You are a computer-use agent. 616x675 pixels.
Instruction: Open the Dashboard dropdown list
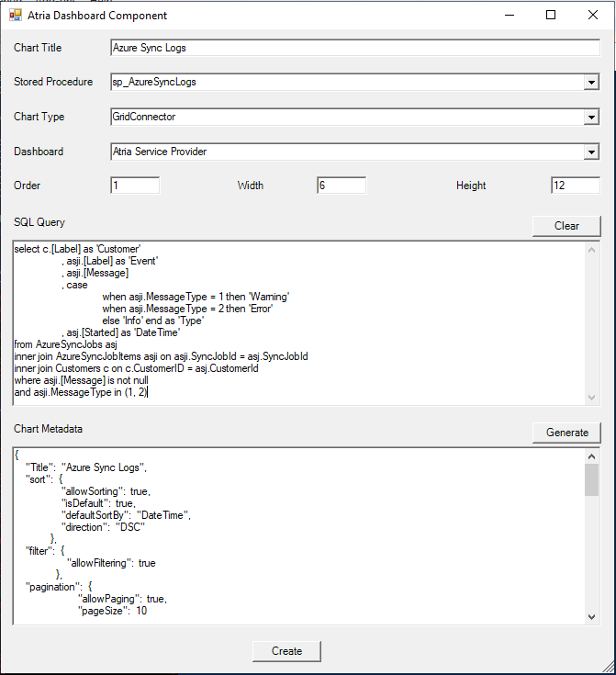591,152
